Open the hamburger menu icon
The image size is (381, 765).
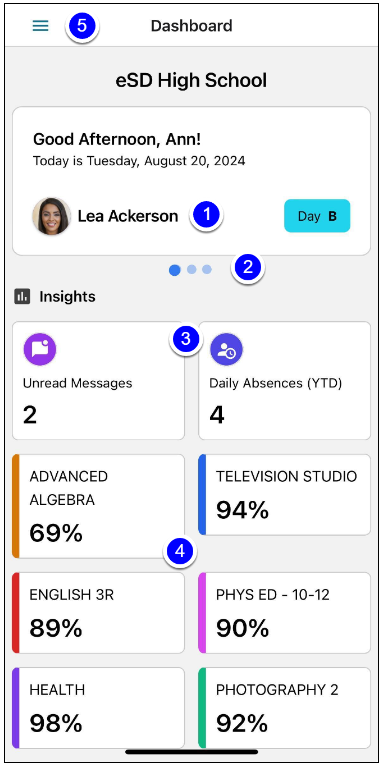pos(40,26)
